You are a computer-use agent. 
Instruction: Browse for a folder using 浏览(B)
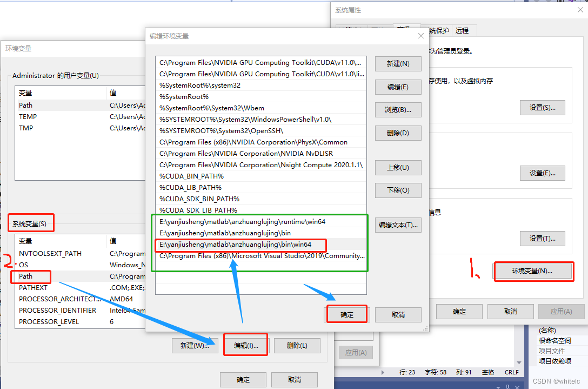click(x=398, y=109)
